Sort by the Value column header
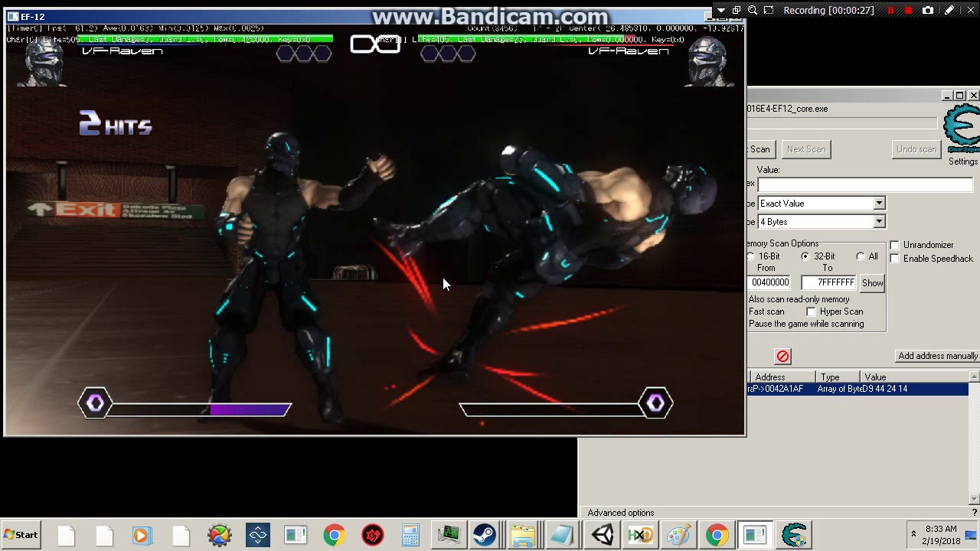The height and width of the screenshot is (551, 980). click(915, 377)
